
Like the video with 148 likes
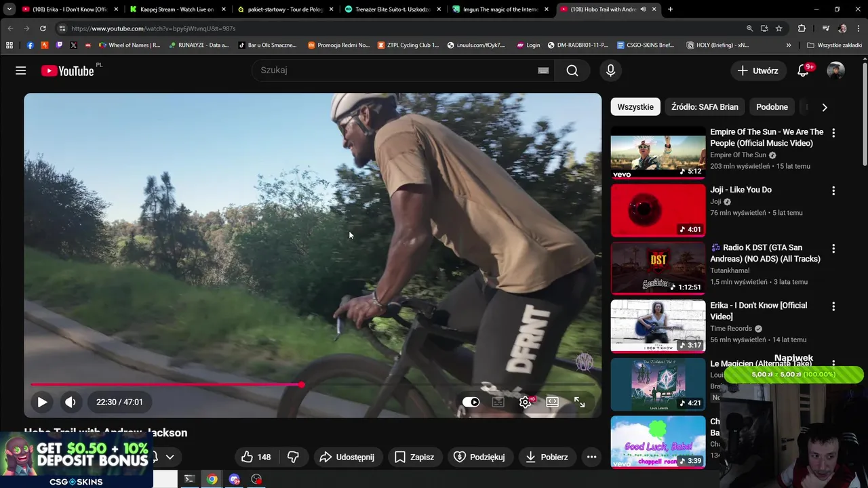pyautogui.click(x=256, y=457)
